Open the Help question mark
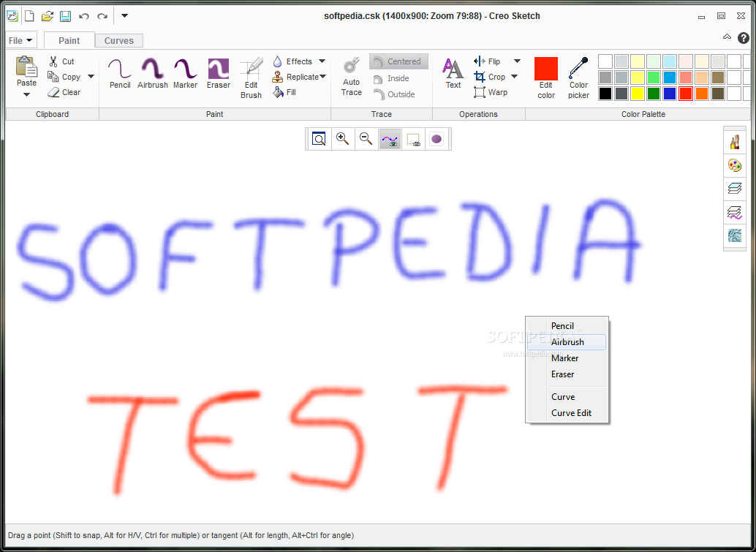Screen dimensions: 756x552 (743, 37)
